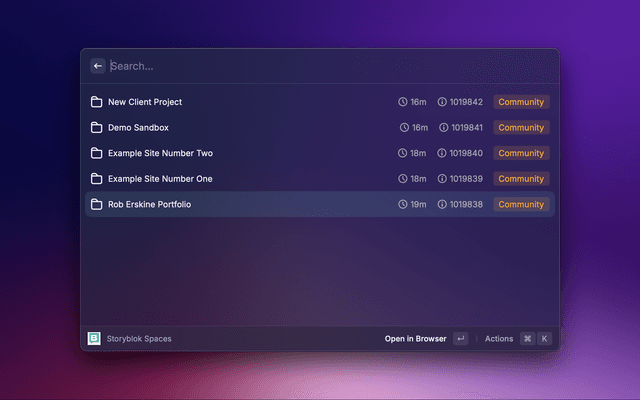Image resolution: width=640 pixels, height=400 pixels.
Task: Select the New Client Project space
Action: pyautogui.click(x=145, y=102)
